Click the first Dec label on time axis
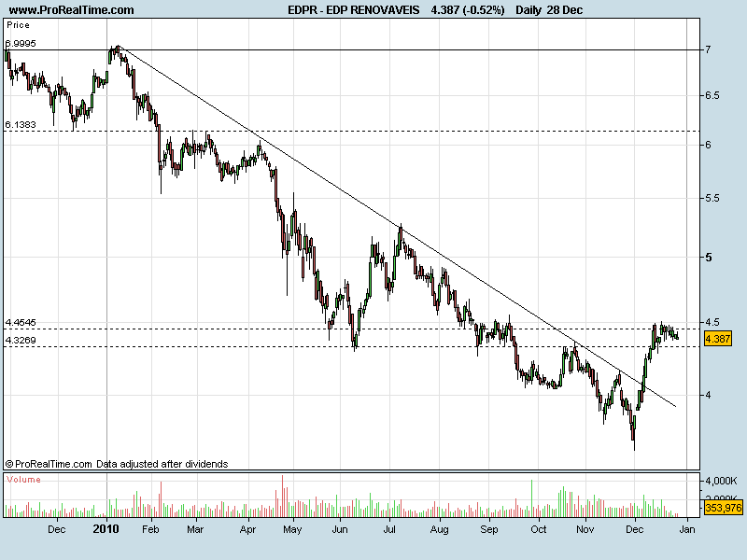The image size is (747, 560). (x=57, y=529)
